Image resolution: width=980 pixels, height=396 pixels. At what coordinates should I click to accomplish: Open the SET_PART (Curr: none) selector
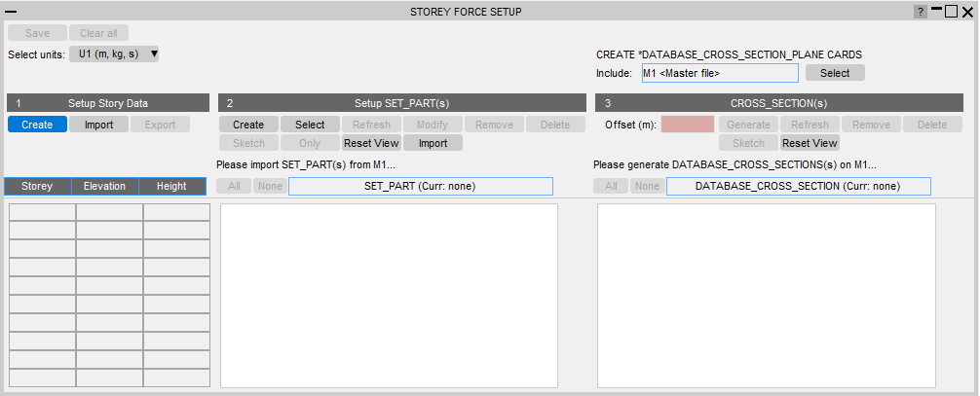[420, 186]
